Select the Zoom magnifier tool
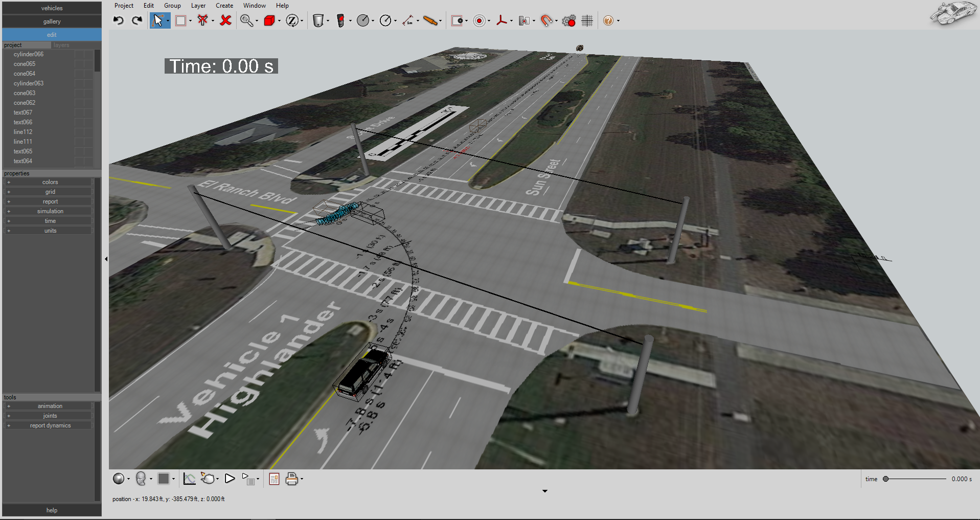 246,20
